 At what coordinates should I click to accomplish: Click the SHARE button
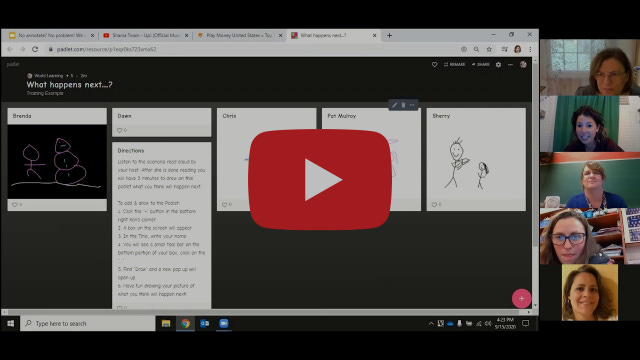[x=480, y=64]
